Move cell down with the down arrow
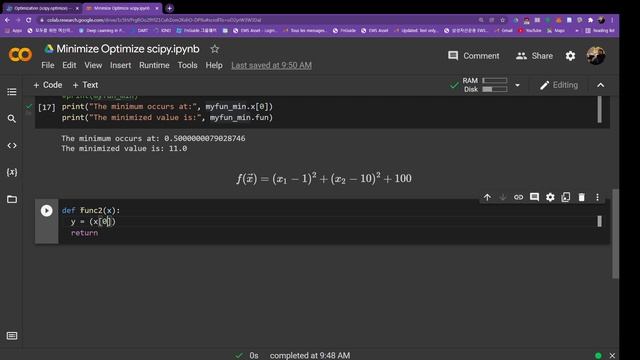640x360 pixels. point(503,198)
